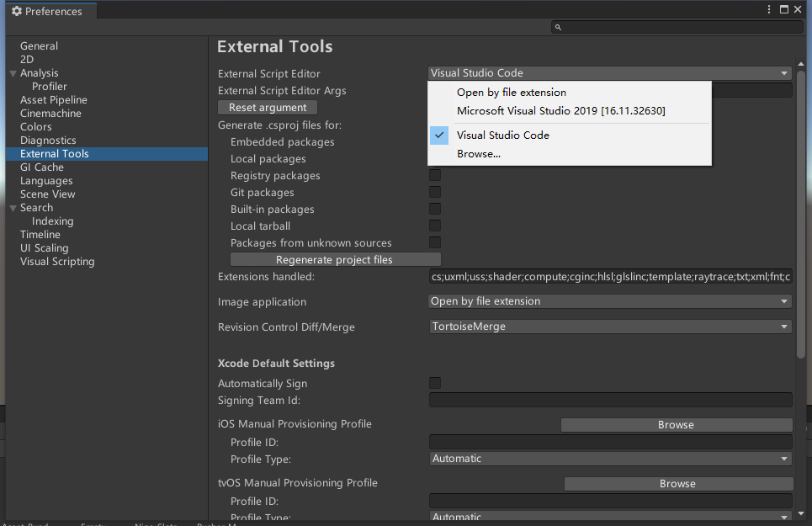Open tvOS Profile Type dropdown

pos(610,516)
